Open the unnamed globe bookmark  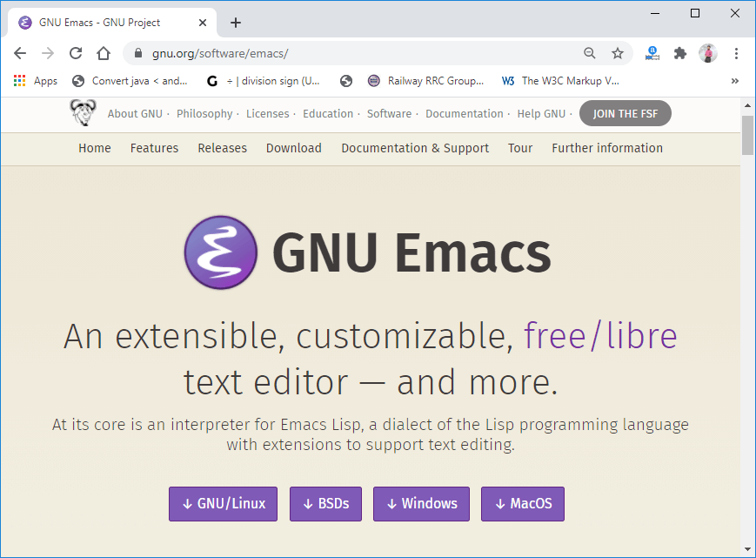coord(345,81)
